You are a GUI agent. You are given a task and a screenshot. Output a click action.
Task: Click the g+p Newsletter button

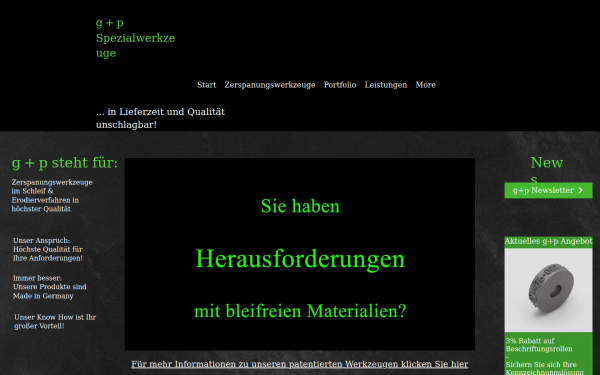[548, 190]
